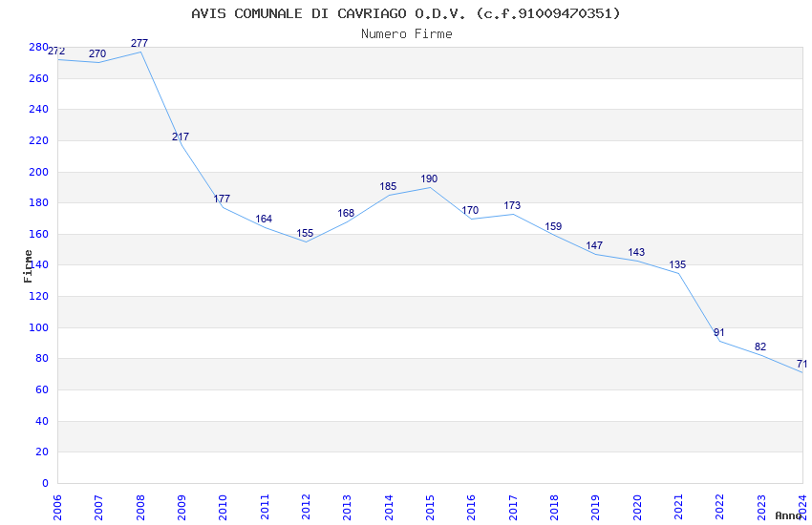Select data label 135 for 2021
812x525 pixels.
coord(677,265)
